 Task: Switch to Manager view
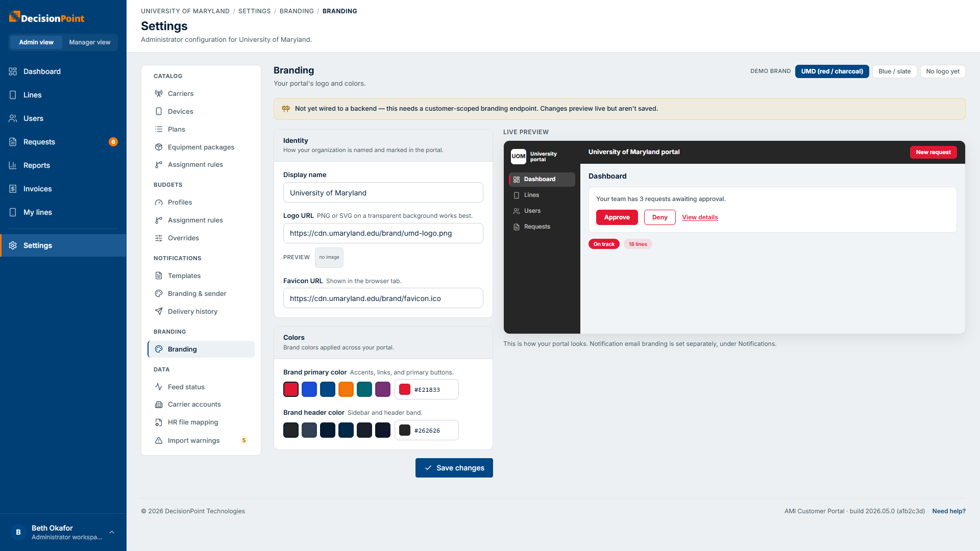[90, 42]
